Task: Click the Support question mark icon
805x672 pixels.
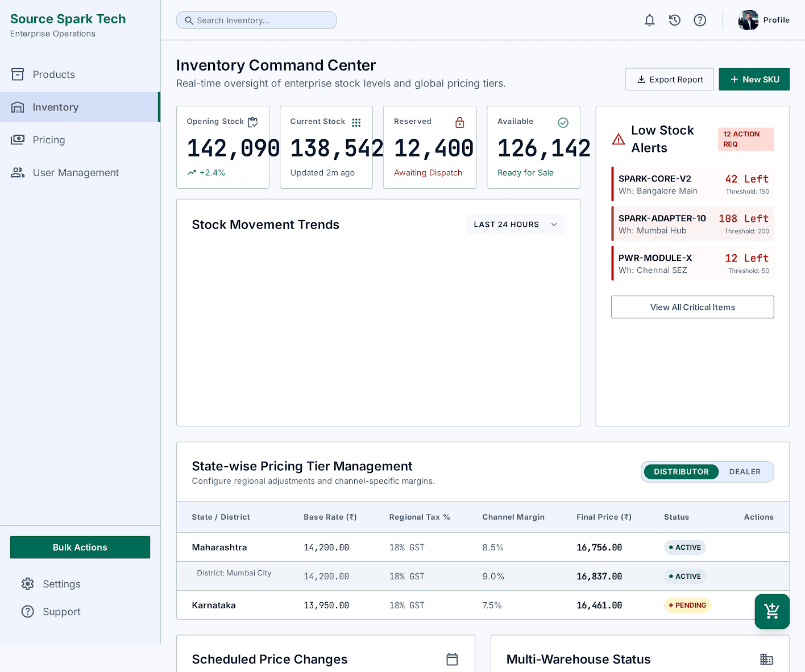Action: 28,611
